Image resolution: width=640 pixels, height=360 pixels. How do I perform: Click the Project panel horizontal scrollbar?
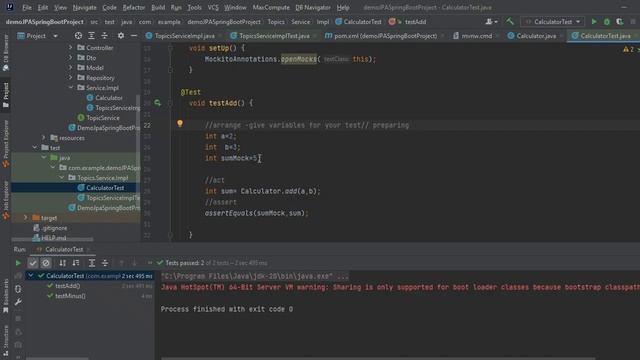point(53,239)
